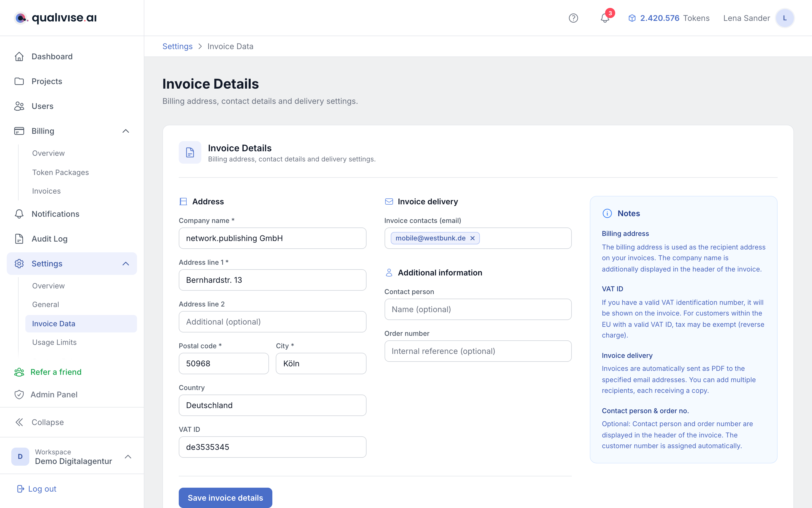The image size is (812, 508).
Task: Click the City field
Action: point(321,364)
